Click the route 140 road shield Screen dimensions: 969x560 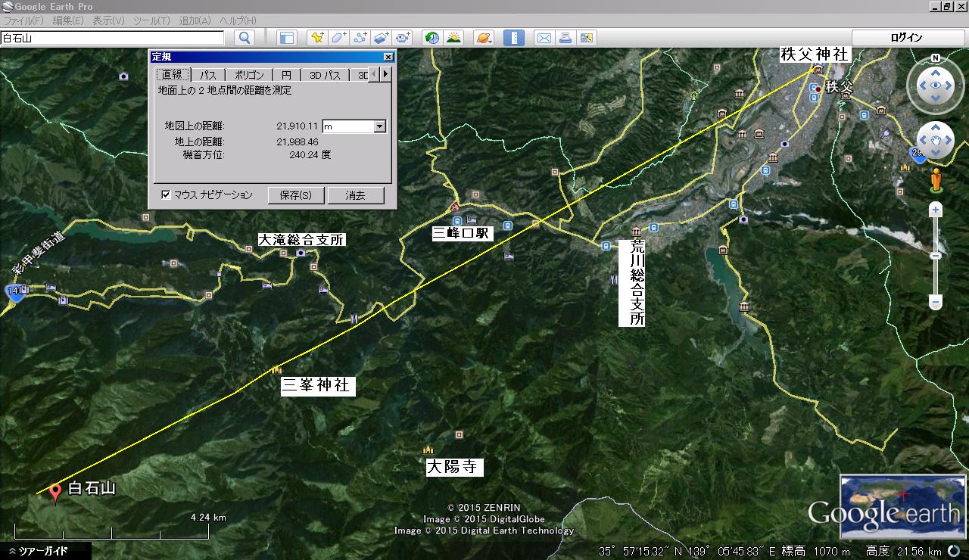tap(15, 293)
